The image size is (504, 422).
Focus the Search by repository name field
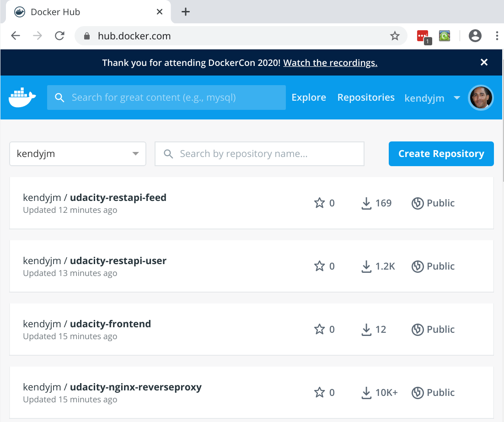point(259,154)
